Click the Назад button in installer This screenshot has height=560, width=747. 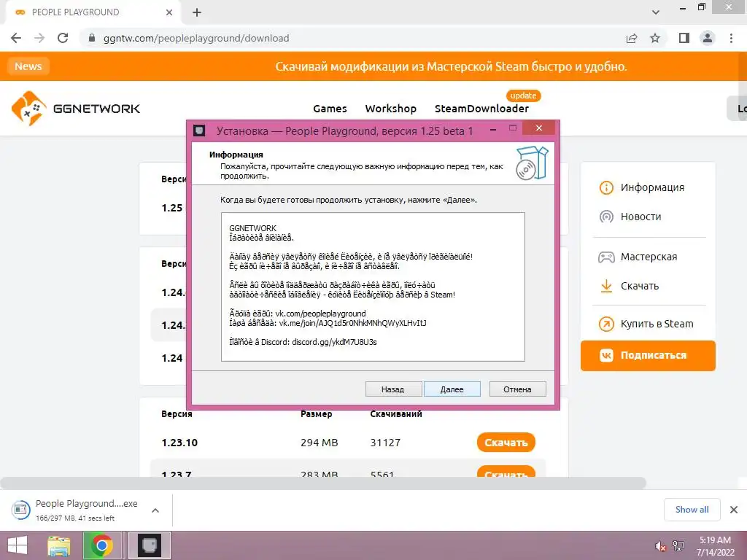point(393,389)
